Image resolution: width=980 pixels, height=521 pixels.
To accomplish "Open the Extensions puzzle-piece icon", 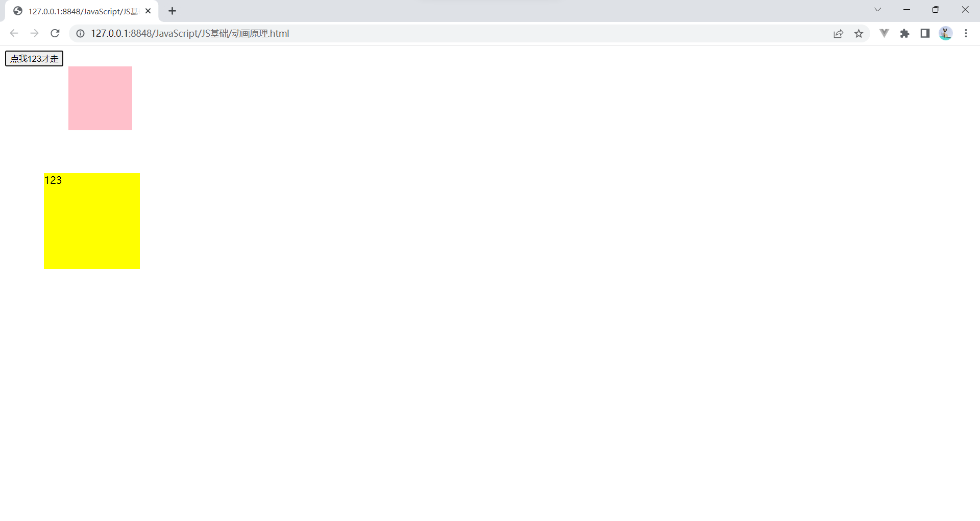I will pos(904,33).
